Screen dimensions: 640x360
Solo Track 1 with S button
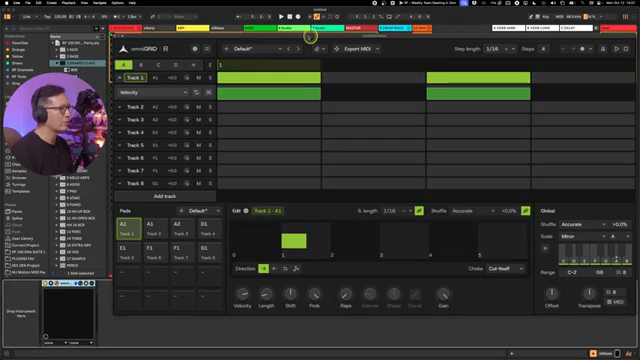click(210, 78)
